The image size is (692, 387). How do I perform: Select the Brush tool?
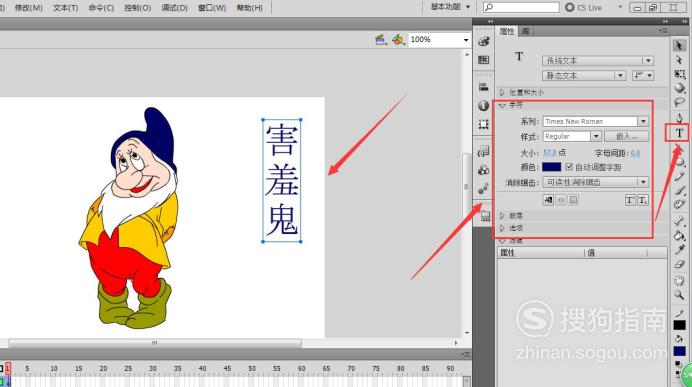(x=680, y=191)
